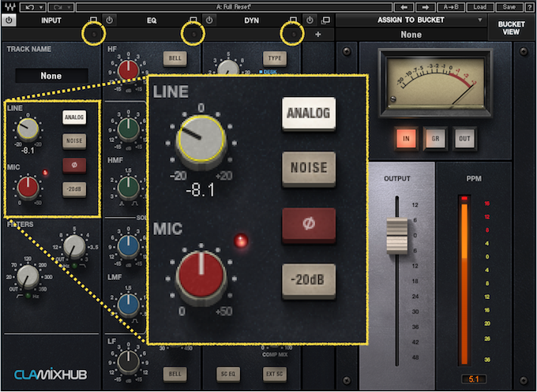Click the orange PPM level meter bar
This screenshot has height=392, width=537.
(x=464, y=284)
